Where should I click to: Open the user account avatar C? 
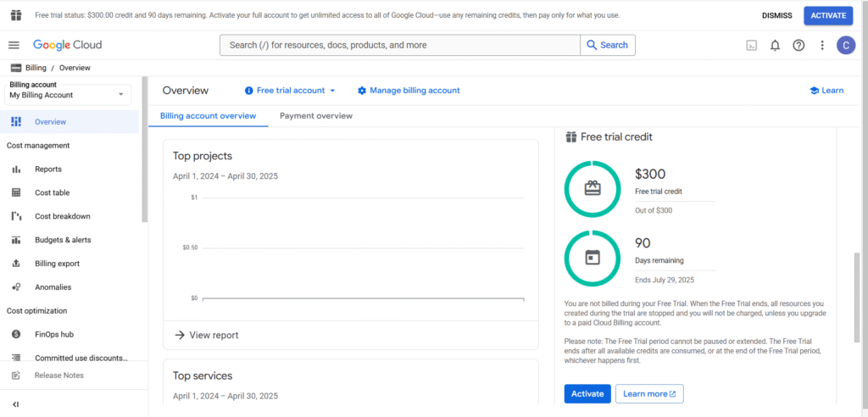click(x=846, y=46)
